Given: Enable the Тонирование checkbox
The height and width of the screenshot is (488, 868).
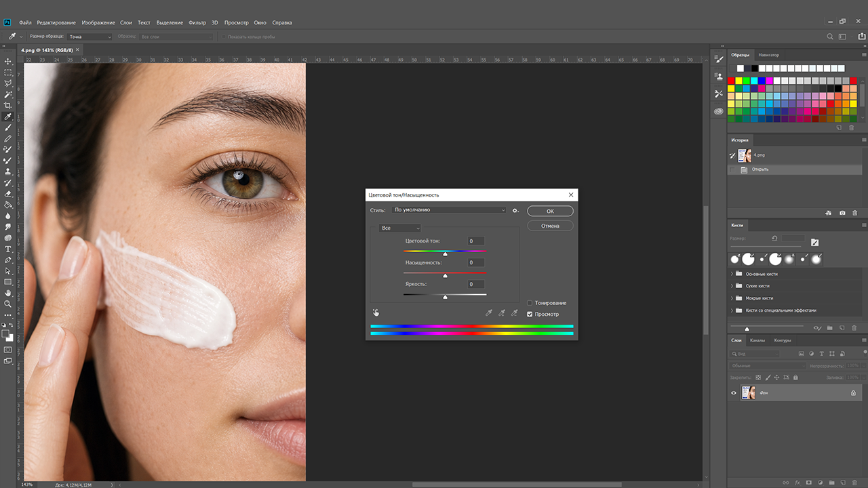Looking at the screenshot, I should click(x=530, y=303).
